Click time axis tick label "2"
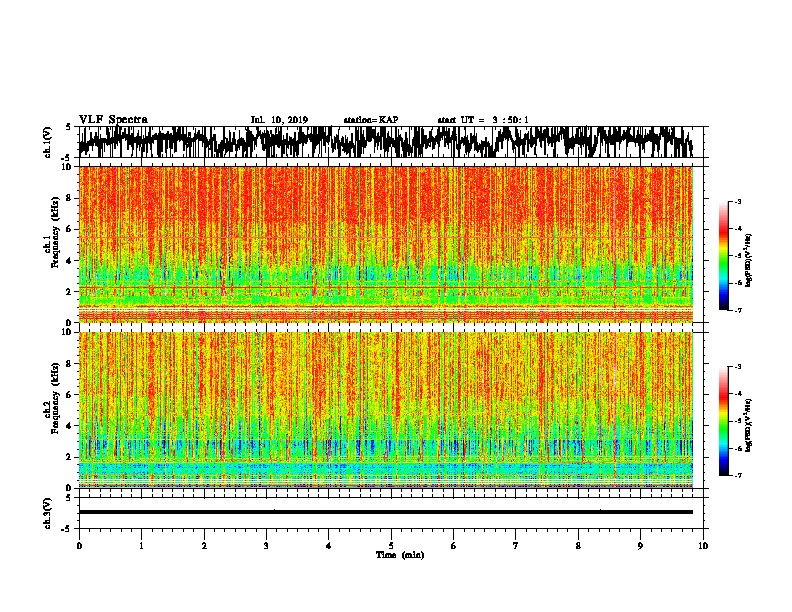 [x=204, y=546]
